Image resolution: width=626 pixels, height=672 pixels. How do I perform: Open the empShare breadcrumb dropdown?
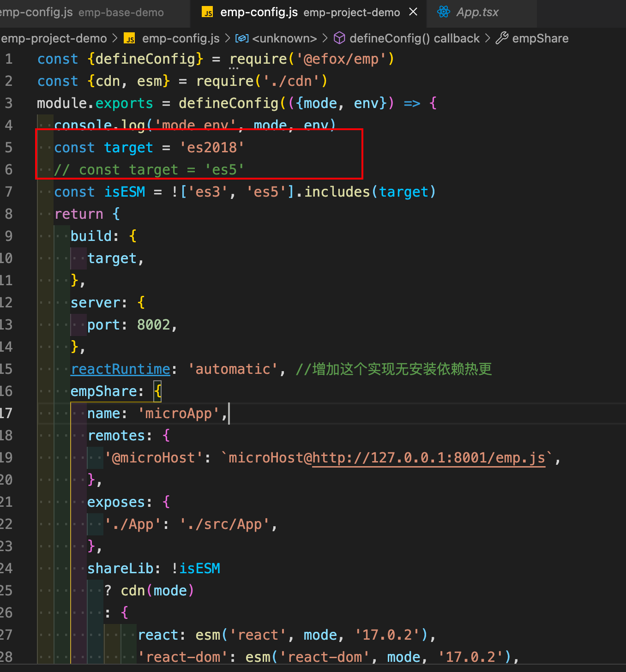540,38
